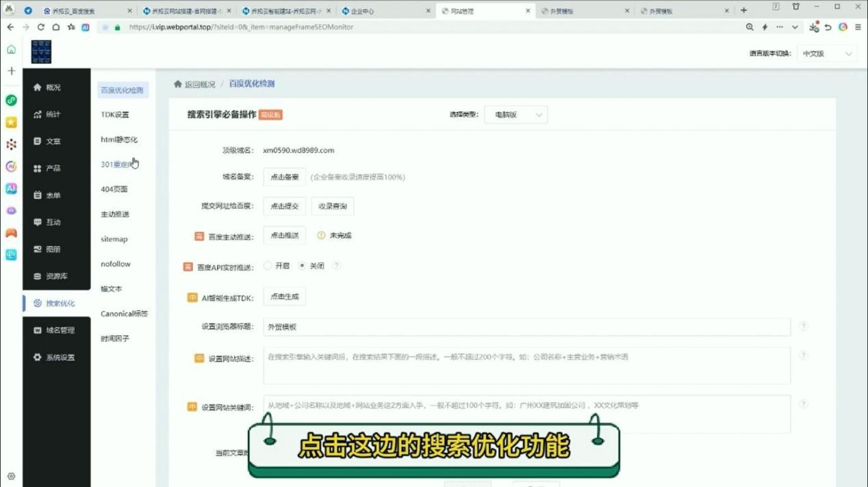Click help icon beside 设置网站关键词 field
The height and width of the screenshot is (487, 868).
(x=804, y=404)
